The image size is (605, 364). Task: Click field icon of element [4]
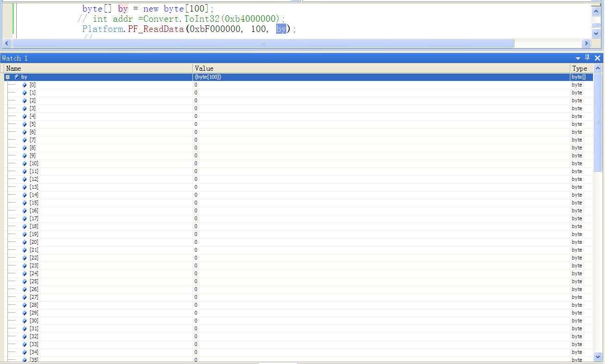[x=25, y=116]
